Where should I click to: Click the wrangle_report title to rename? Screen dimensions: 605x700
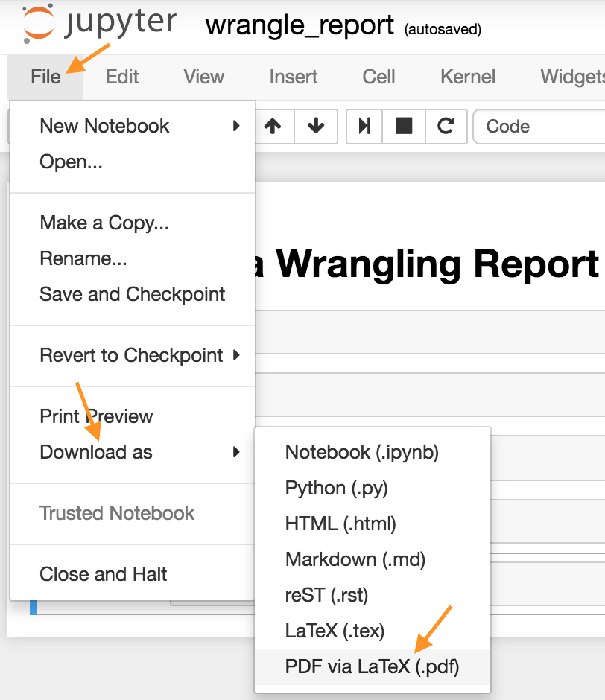298,25
